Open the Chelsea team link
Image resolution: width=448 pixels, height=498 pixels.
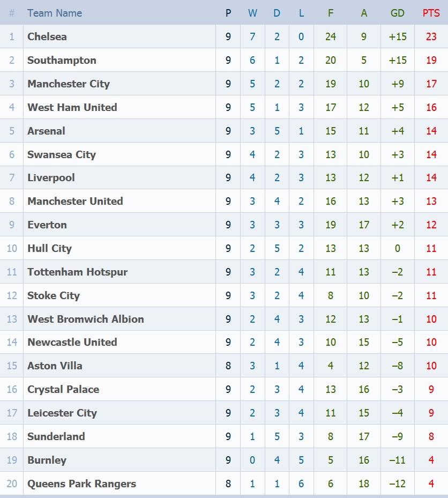pyautogui.click(x=47, y=36)
